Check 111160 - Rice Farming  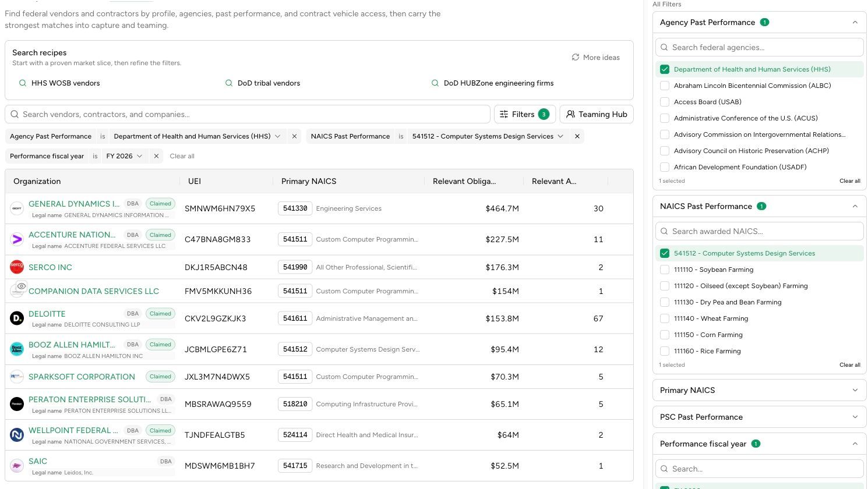tap(665, 351)
